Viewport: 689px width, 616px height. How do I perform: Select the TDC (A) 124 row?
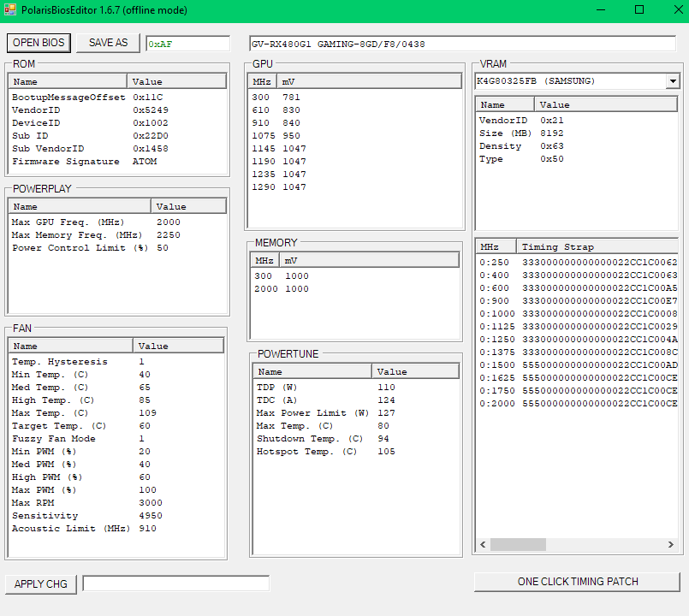(356, 400)
